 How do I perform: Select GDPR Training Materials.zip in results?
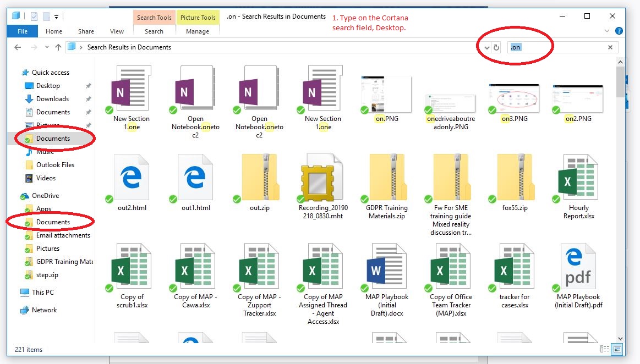386,186
